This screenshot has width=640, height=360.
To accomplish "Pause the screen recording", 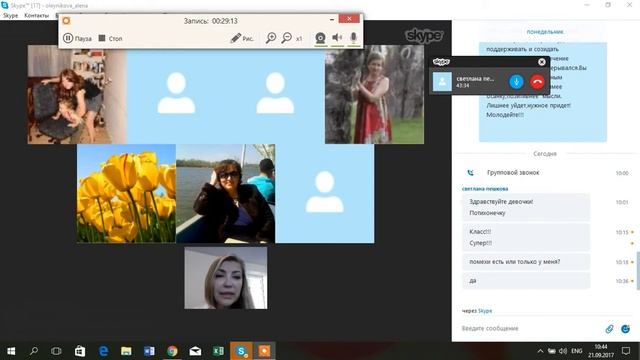I will point(78,38).
